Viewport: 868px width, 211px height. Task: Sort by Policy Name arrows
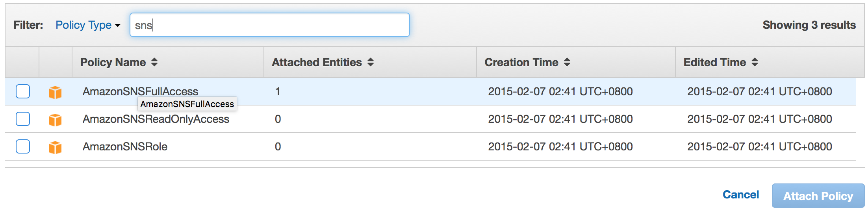(154, 62)
